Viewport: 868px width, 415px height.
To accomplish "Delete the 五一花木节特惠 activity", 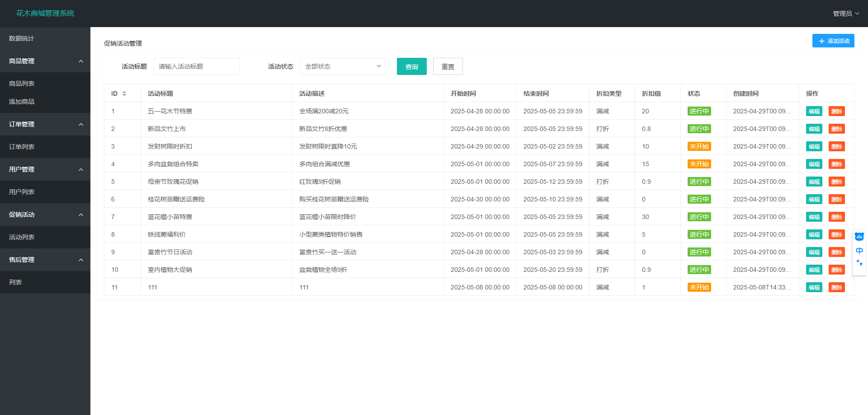I will click(837, 111).
